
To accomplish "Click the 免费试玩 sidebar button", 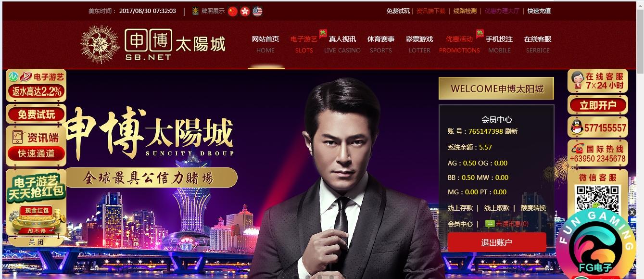I will pyautogui.click(x=36, y=114).
